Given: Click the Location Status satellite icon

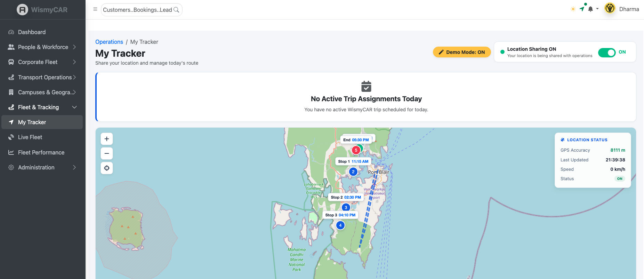Looking at the screenshot, I should click(x=563, y=140).
